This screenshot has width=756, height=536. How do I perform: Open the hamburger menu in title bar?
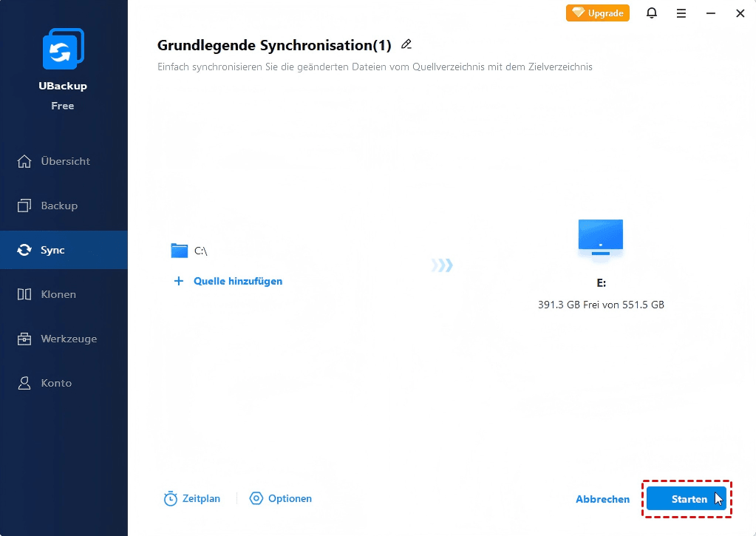tap(681, 13)
